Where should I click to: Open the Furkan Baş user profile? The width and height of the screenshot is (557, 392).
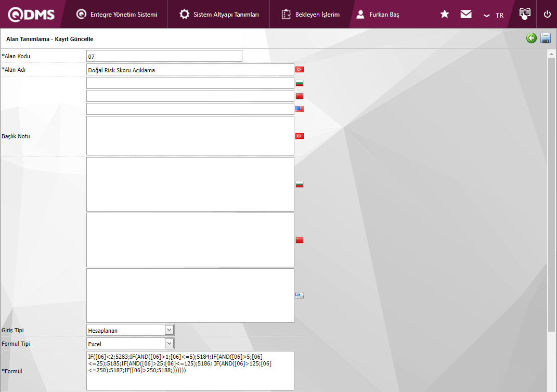click(x=378, y=15)
